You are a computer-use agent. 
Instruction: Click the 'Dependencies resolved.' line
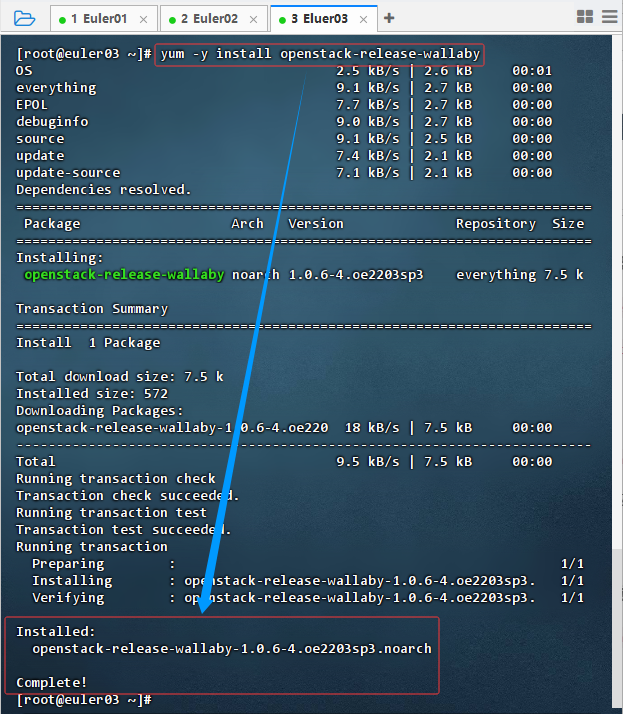point(103,189)
